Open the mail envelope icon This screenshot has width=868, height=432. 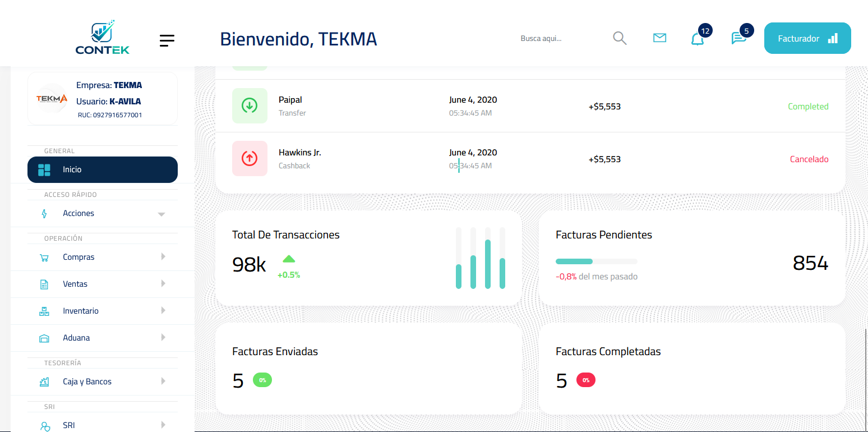click(x=659, y=38)
